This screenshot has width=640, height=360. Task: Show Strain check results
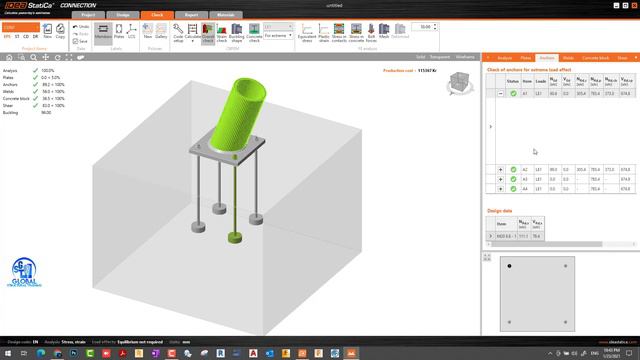click(222, 33)
